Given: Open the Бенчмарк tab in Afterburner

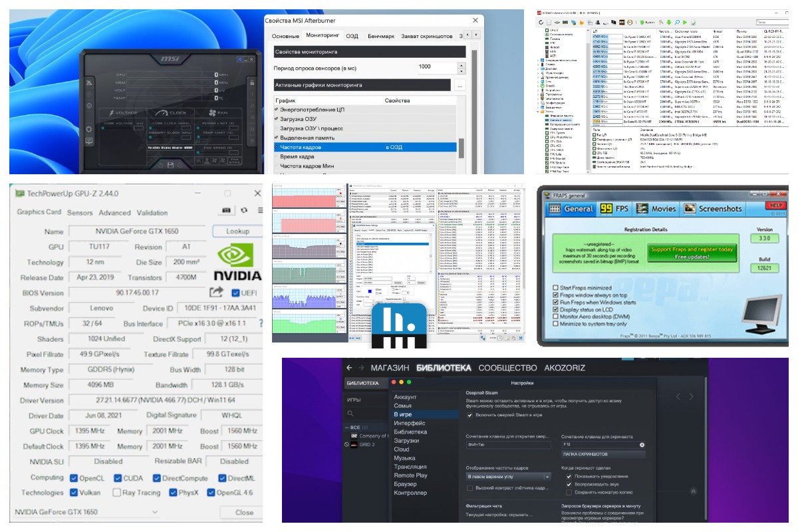Looking at the screenshot, I should coord(381,36).
